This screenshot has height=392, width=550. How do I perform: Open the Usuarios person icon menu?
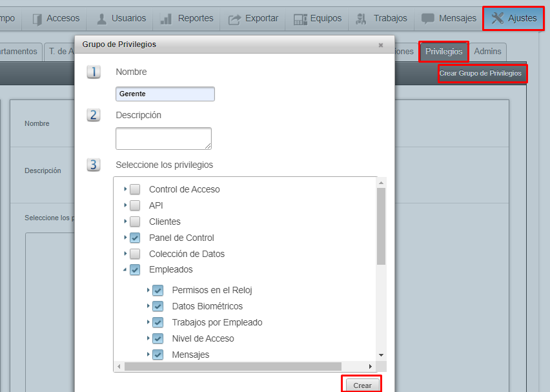[102, 19]
